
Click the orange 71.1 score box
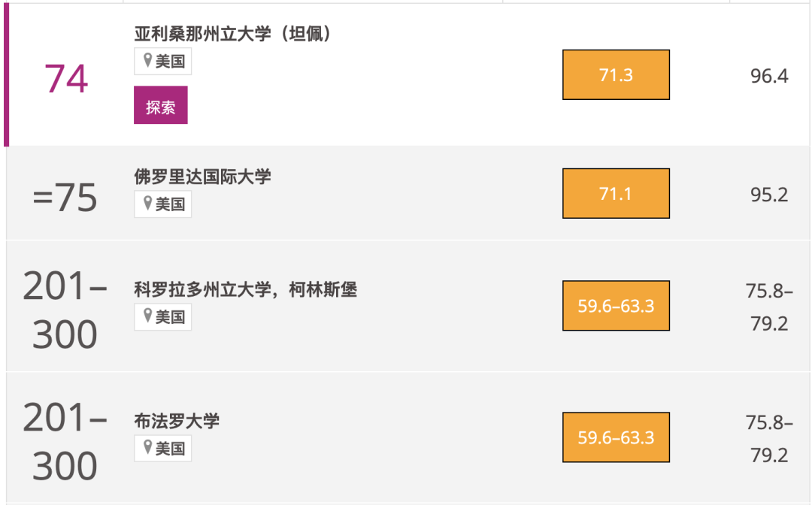pyautogui.click(x=617, y=194)
